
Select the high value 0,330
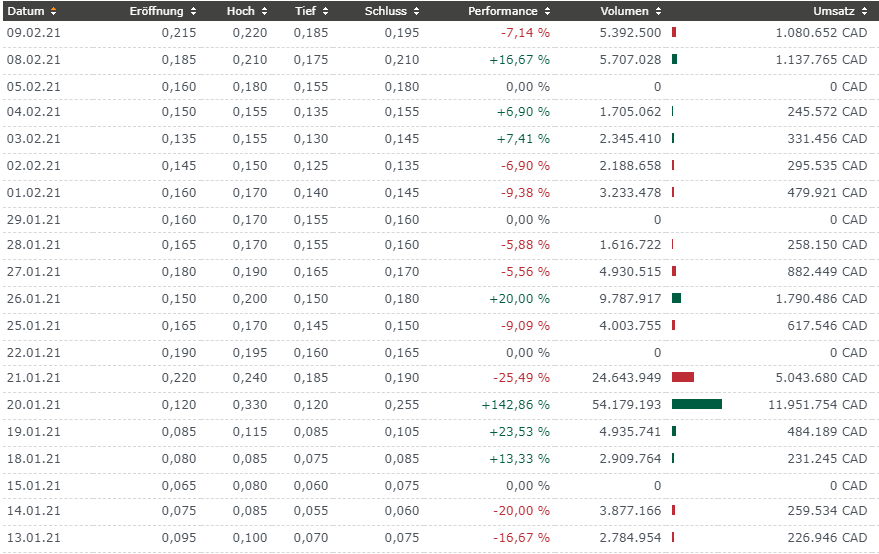250,405
